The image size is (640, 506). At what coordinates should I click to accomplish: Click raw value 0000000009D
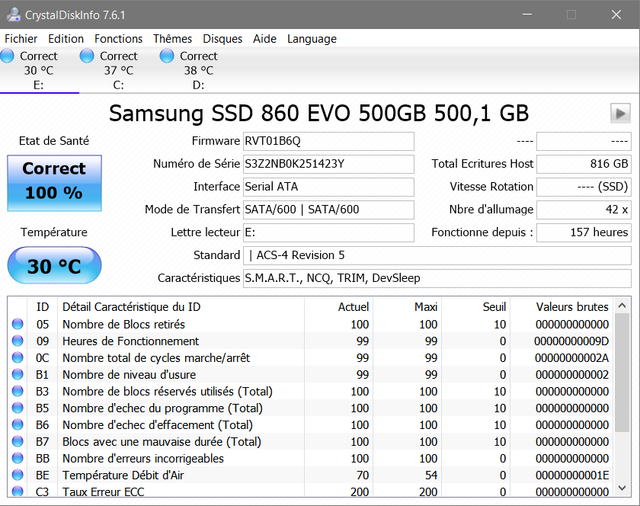(x=571, y=341)
